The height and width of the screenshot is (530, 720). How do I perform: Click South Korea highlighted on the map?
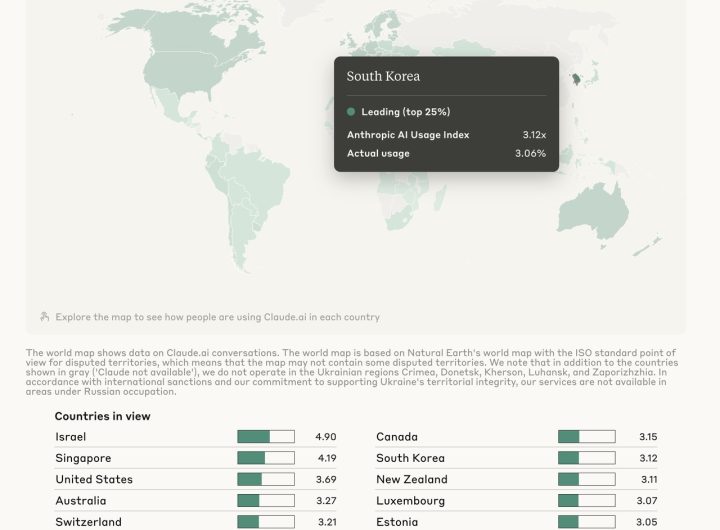[x=576, y=78]
